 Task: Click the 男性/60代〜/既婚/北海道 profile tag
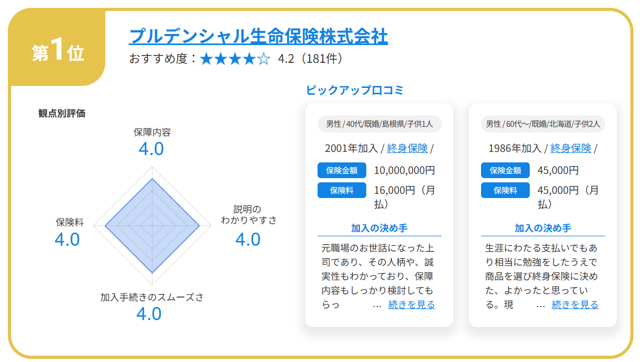coord(543,124)
